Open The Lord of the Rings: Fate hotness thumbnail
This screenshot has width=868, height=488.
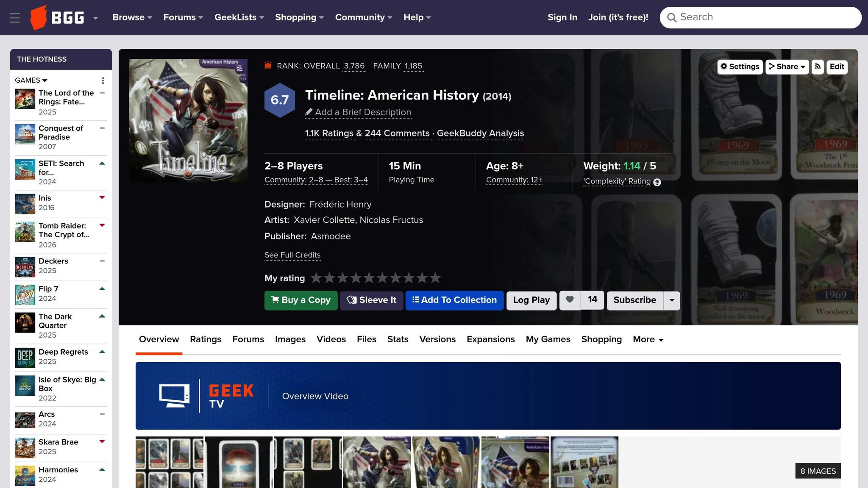click(x=25, y=99)
